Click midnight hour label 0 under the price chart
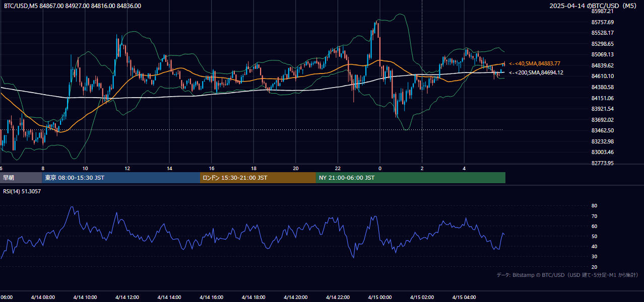The height and width of the screenshot is (302, 644). click(380, 168)
